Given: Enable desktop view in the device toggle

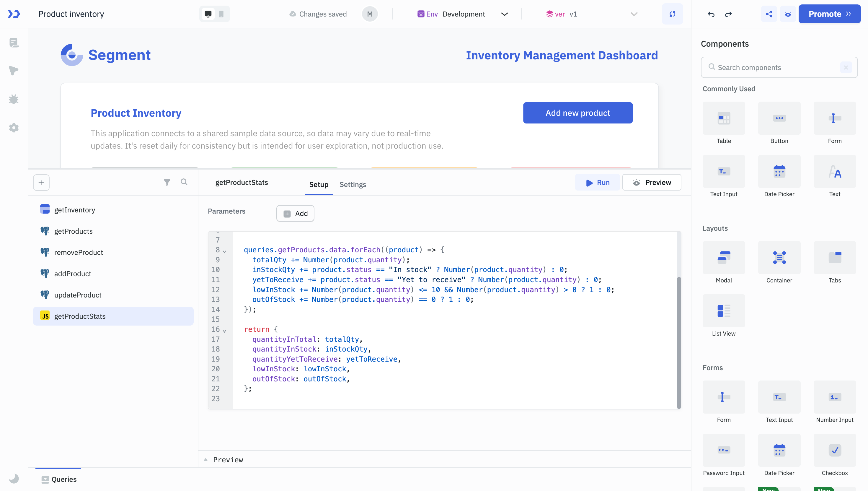Looking at the screenshot, I should point(208,14).
